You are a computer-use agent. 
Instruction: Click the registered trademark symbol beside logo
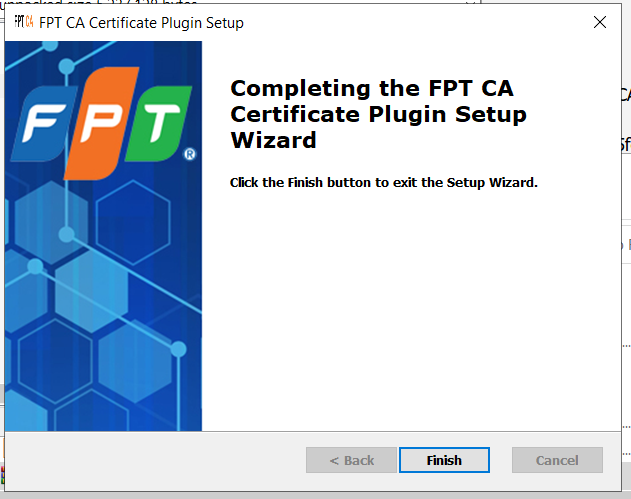coord(190,154)
